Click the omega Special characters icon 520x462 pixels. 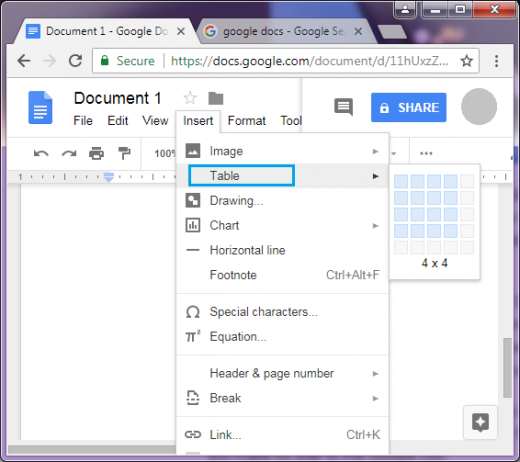[193, 312]
